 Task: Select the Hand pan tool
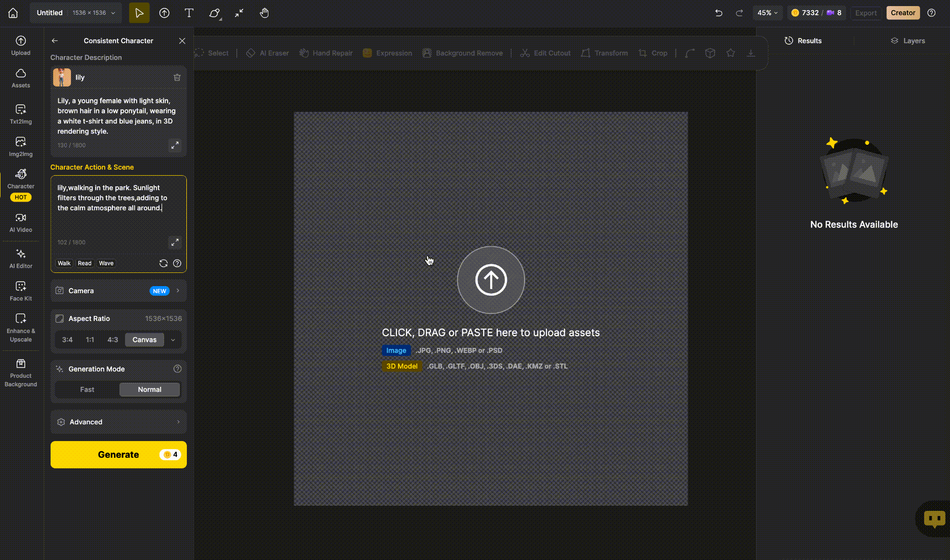coord(264,13)
